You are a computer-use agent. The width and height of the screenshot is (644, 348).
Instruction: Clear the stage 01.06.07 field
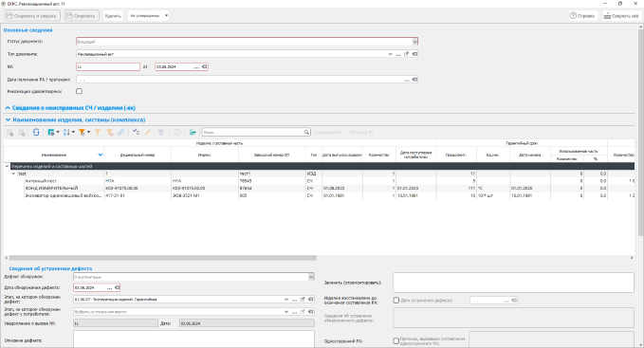[x=310, y=300]
